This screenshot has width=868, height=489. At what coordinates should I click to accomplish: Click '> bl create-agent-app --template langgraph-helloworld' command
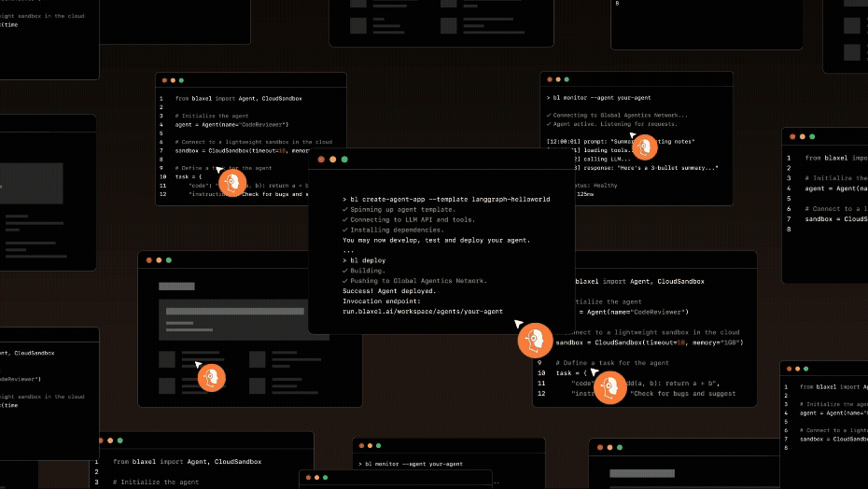click(446, 200)
